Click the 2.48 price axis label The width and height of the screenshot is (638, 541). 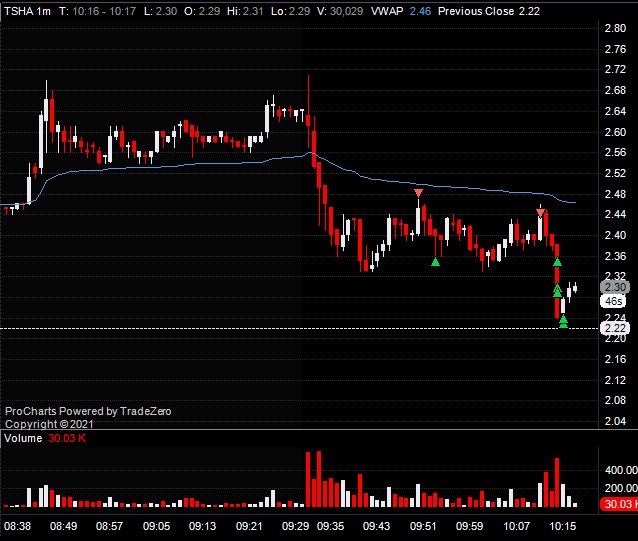pyautogui.click(x=615, y=194)
